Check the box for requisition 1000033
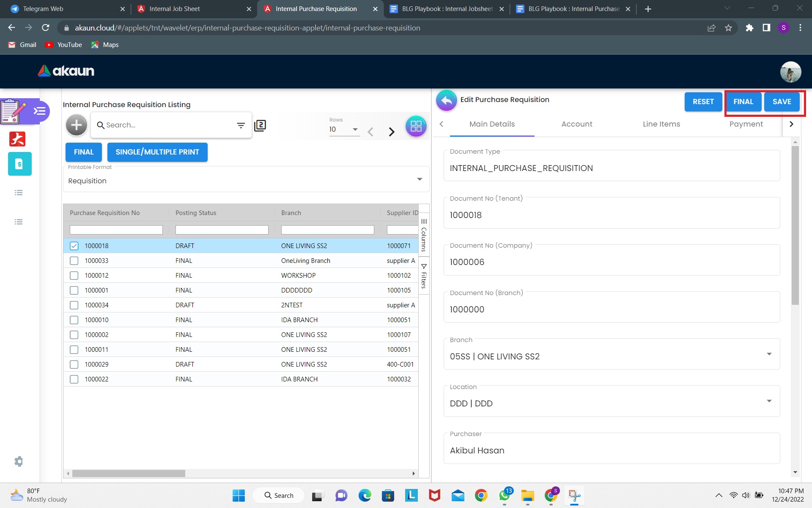812x508 pixels. click(x=74, y=260)
